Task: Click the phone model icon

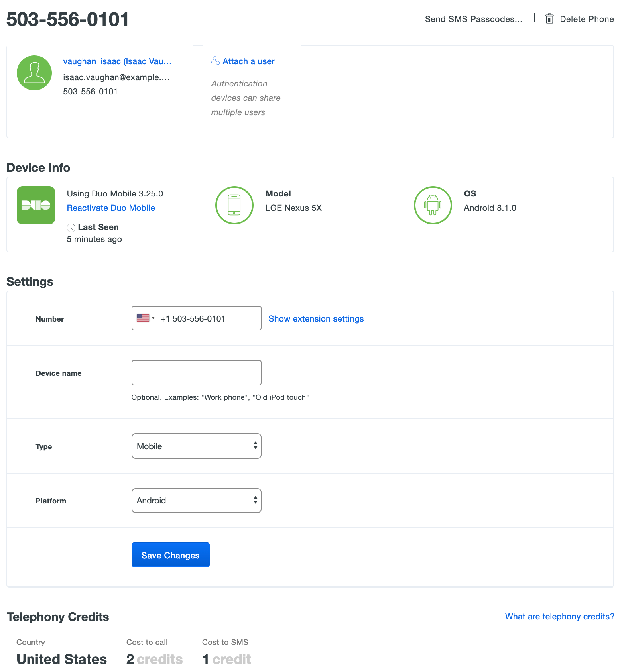Action: tap(234, 205)
